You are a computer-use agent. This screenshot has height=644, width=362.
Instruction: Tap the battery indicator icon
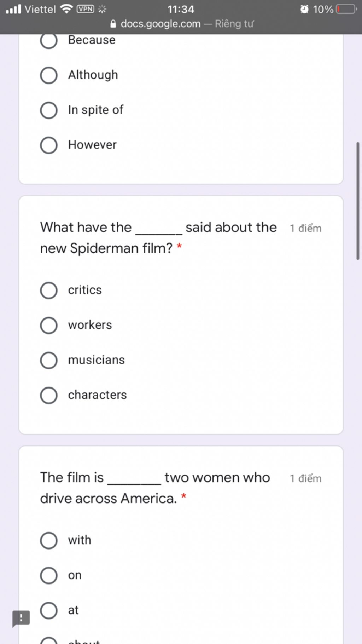[346, 9]
